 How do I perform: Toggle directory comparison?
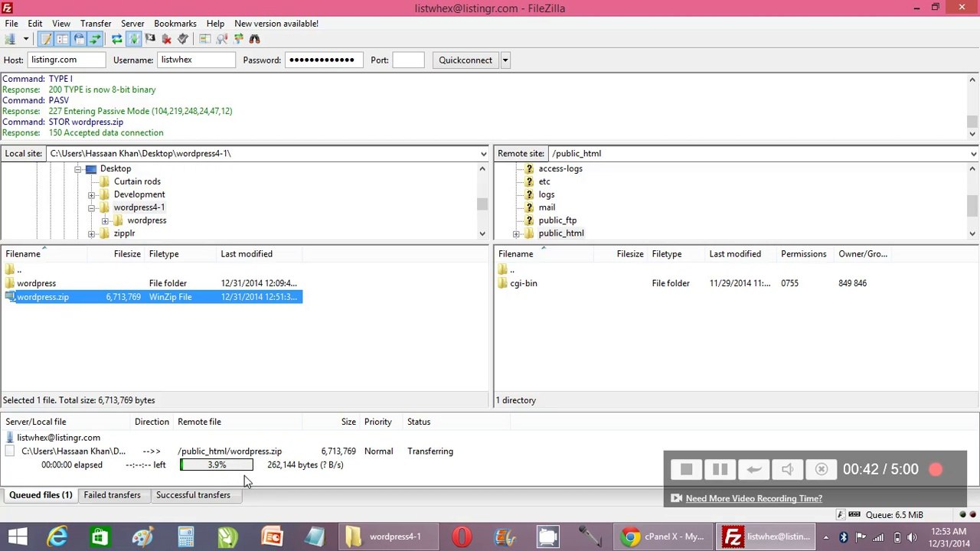tap(222, 39)
